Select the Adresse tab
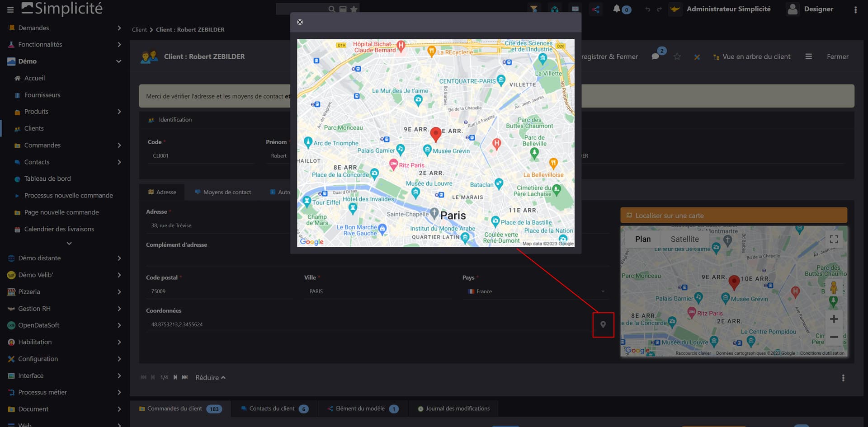The height and width of the screenshot is (427, 868). coord(162,192)
